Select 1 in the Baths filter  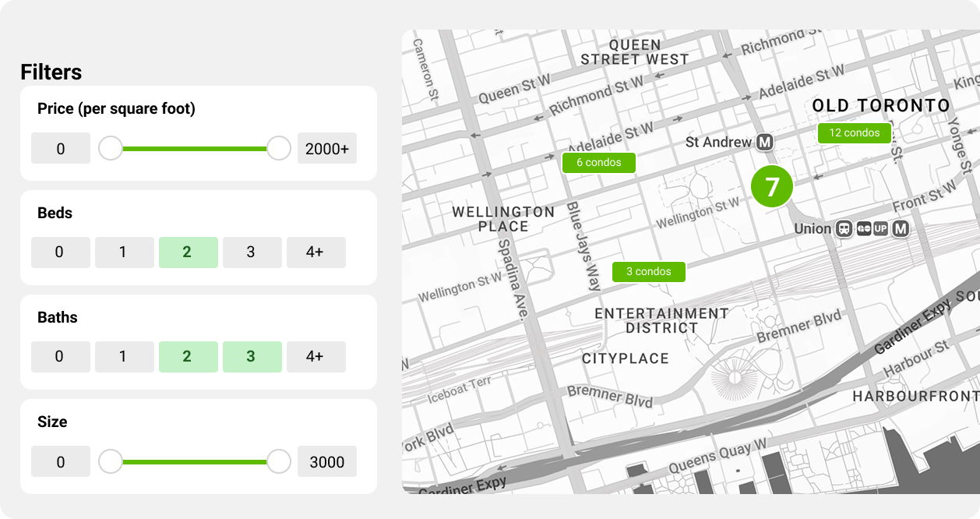pyautogui.click(x=124, y=357)
